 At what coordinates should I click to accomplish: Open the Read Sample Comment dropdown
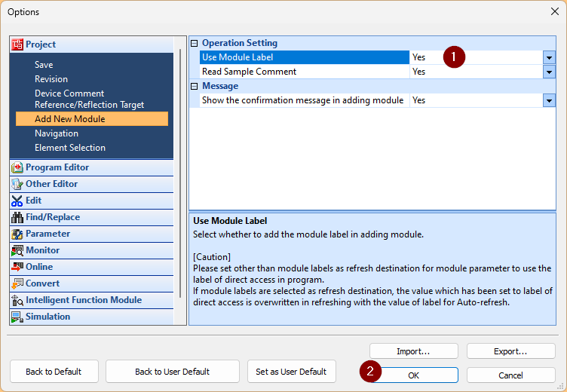tap(549, 72)
